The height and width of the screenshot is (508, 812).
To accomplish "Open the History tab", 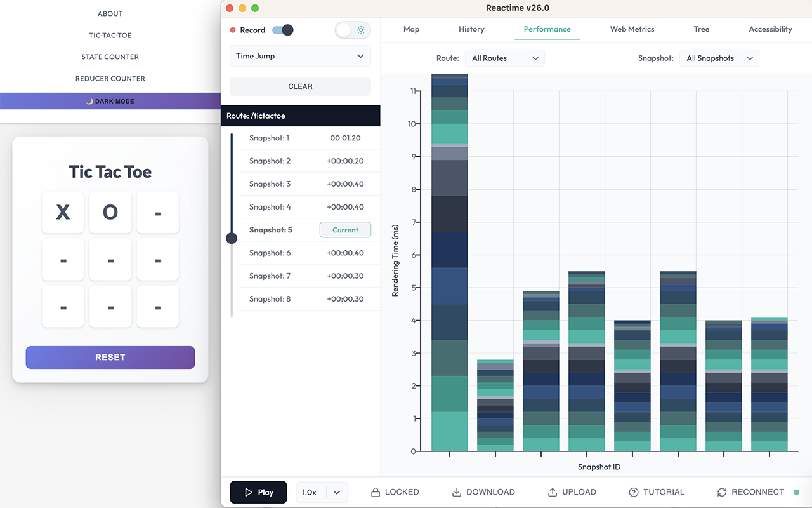I will [471, 29].
